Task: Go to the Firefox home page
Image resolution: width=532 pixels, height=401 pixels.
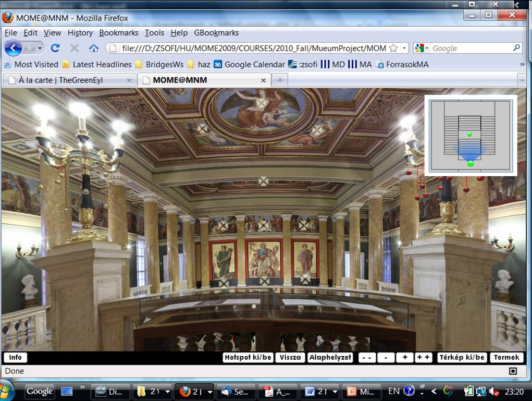Action: tap(94, 48)
